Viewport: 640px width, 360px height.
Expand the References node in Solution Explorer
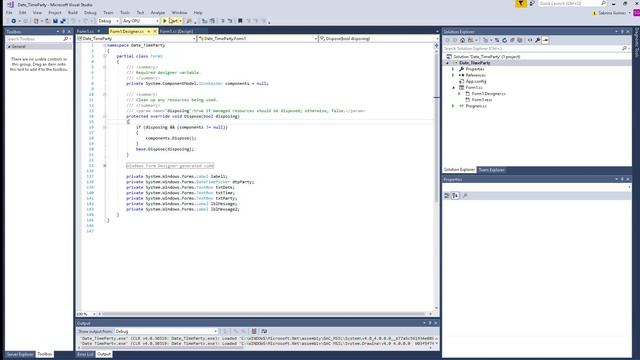pyautogui.click(x=453, y=76)
